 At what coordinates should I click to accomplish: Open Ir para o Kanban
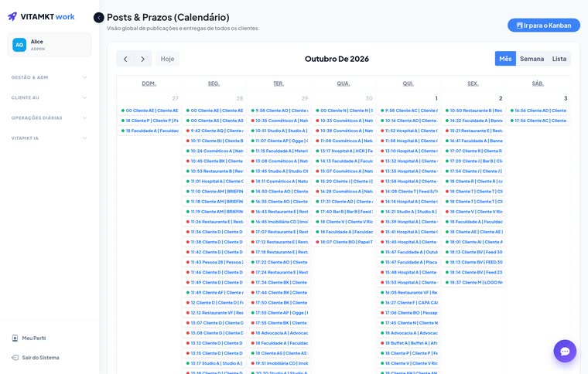[x=544, y=25]
